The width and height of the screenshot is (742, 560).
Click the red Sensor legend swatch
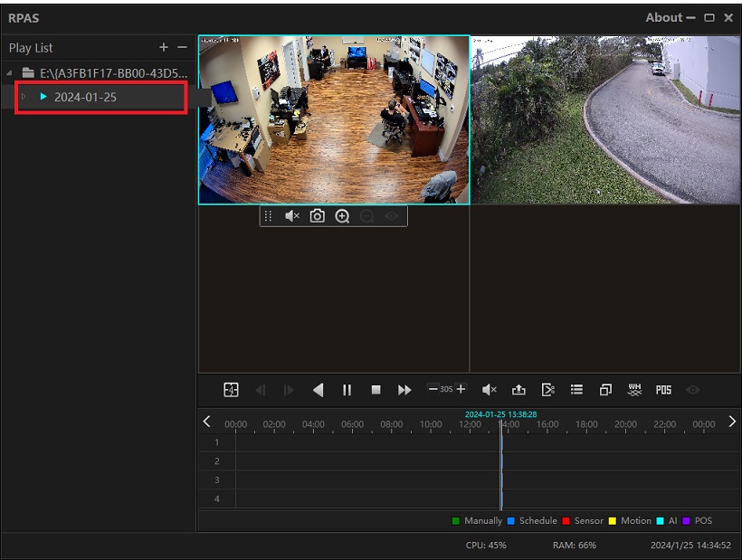pyautogui.click(x=566, y=521)
